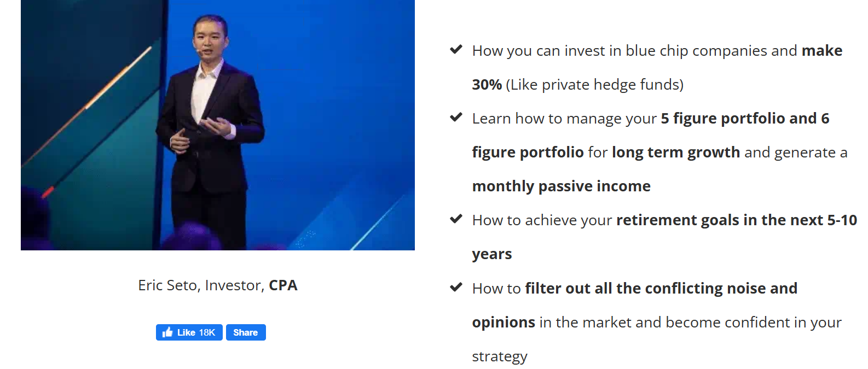Click the caption Eric Seto, Investor, CPA

(217, 285)
